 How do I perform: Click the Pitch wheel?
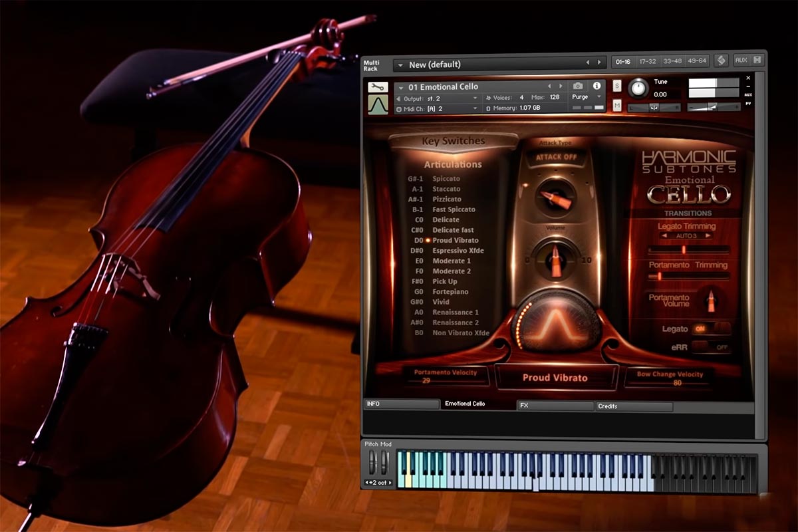coord(372,463)
